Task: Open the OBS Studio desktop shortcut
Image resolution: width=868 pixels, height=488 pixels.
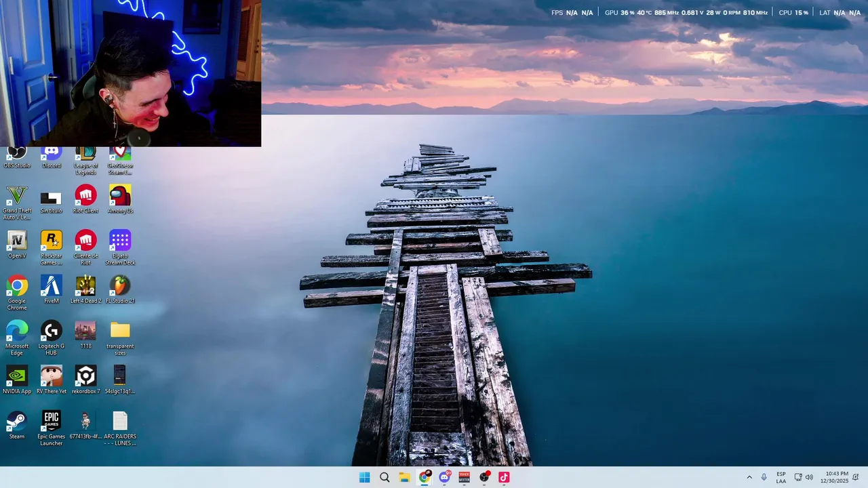Action: coord(17,158)
